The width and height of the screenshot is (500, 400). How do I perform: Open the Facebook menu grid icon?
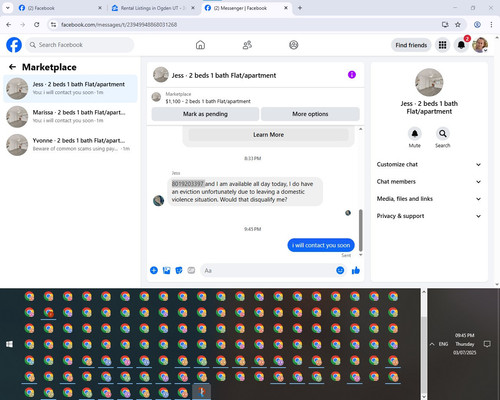[x=442, y=45]
